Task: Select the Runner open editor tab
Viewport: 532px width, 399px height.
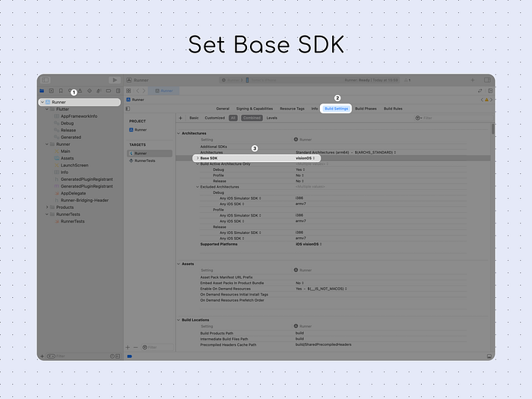Action: coord(164,91)
